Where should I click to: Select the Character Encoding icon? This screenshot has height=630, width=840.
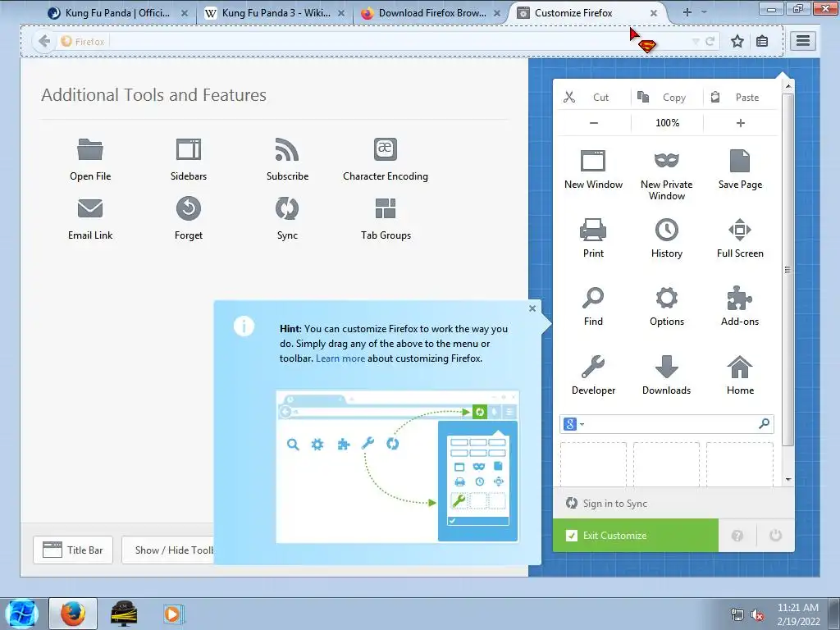click(x=386, y=149)
